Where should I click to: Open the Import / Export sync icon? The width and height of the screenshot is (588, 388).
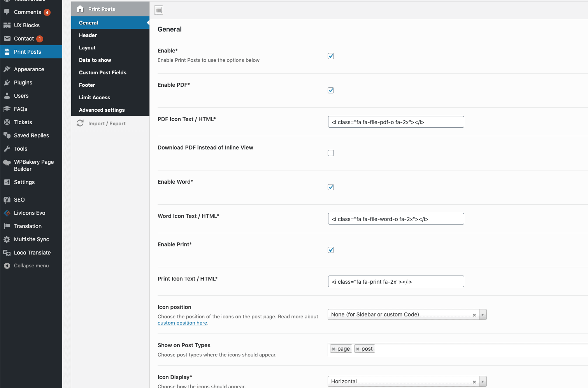80,123
